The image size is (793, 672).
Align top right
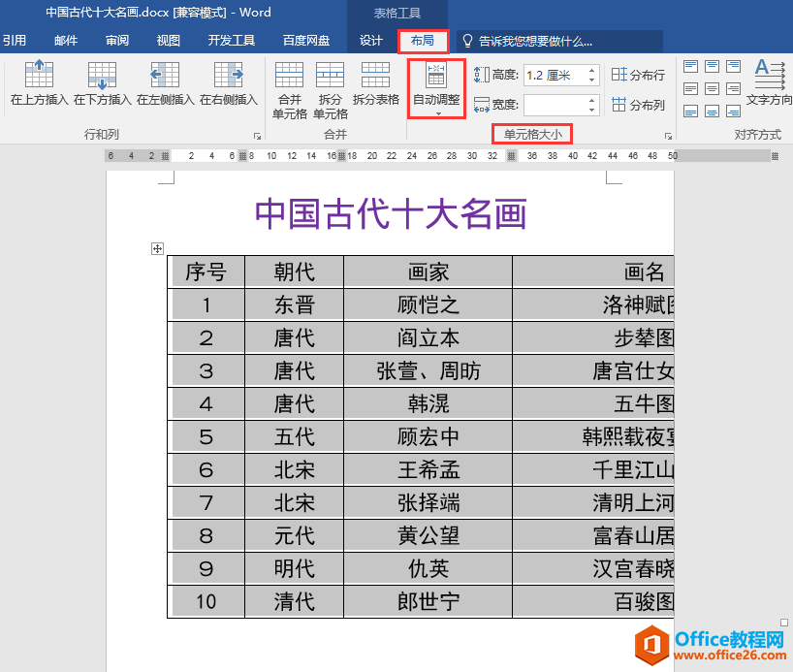click(733, 66)
